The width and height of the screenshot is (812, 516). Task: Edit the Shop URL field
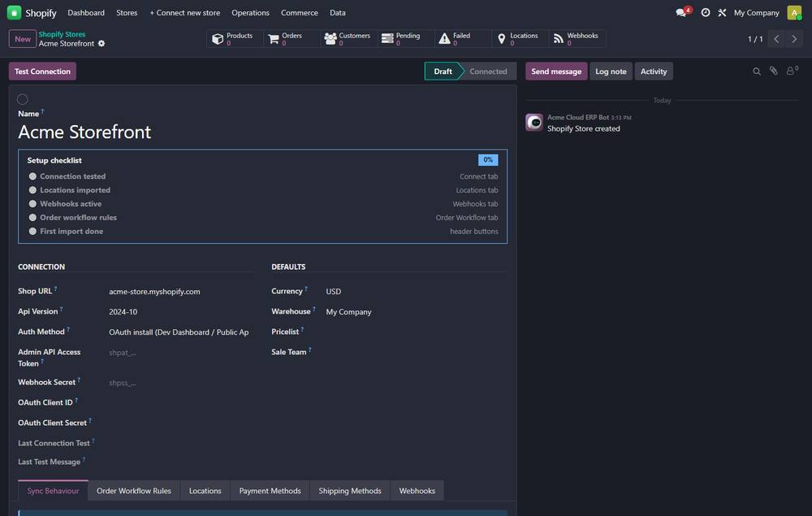tap(179, 292)
